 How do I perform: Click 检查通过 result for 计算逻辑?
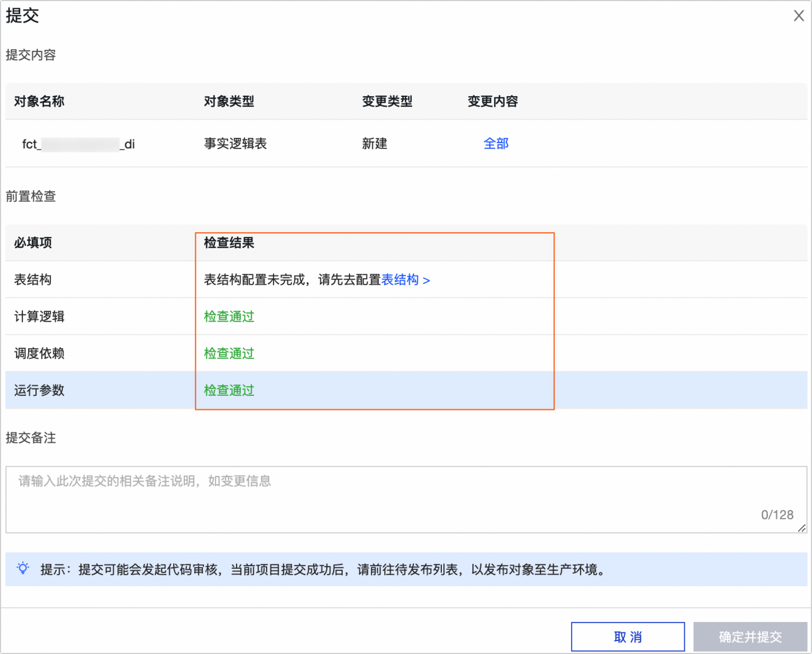click(229, 316)
